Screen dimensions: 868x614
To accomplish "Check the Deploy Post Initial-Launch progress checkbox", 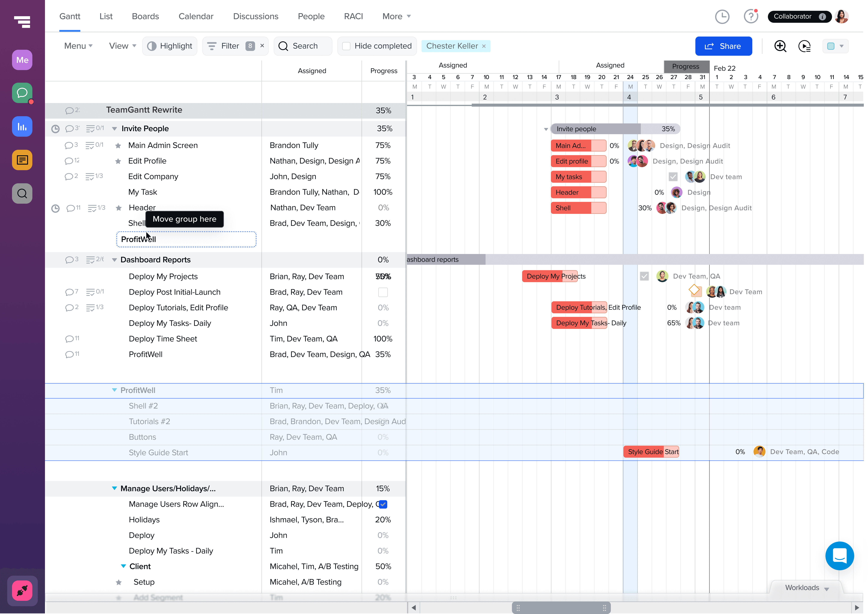I will [383, 292].
